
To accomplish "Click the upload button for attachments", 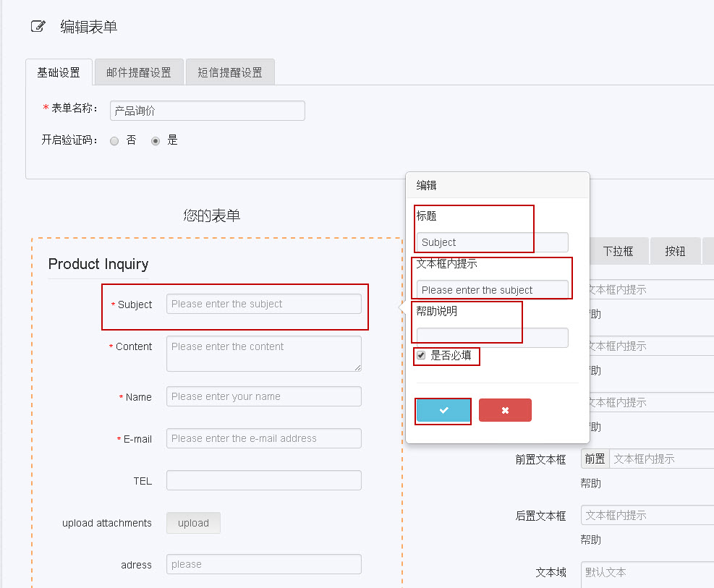I will [192, 522].
